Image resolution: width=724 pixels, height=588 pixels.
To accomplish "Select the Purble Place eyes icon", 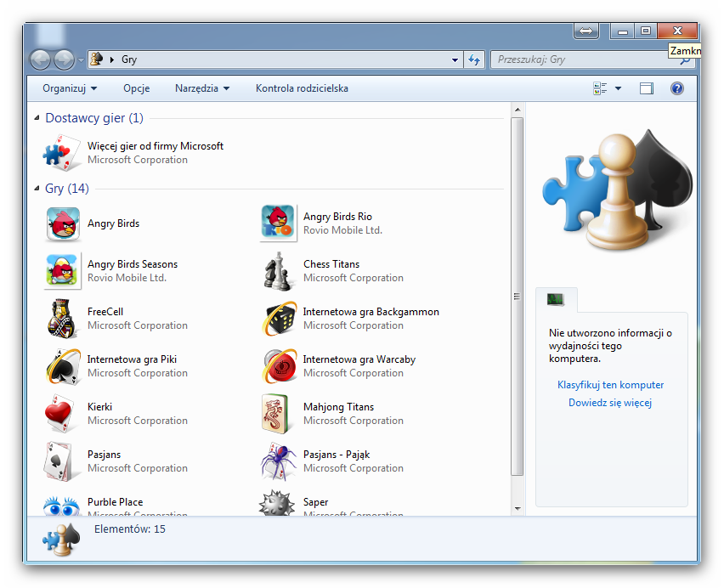I will [61, 506].
